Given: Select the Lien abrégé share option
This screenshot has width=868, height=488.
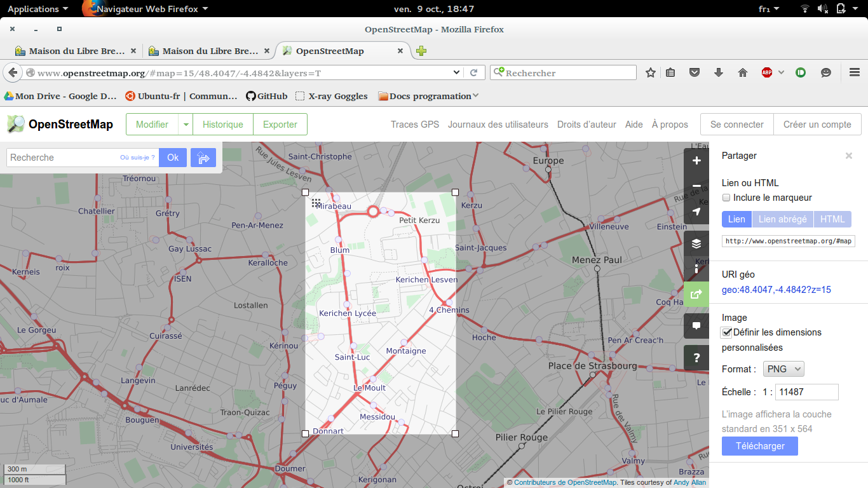Looking at the screenshot, I should click(782, 219).
